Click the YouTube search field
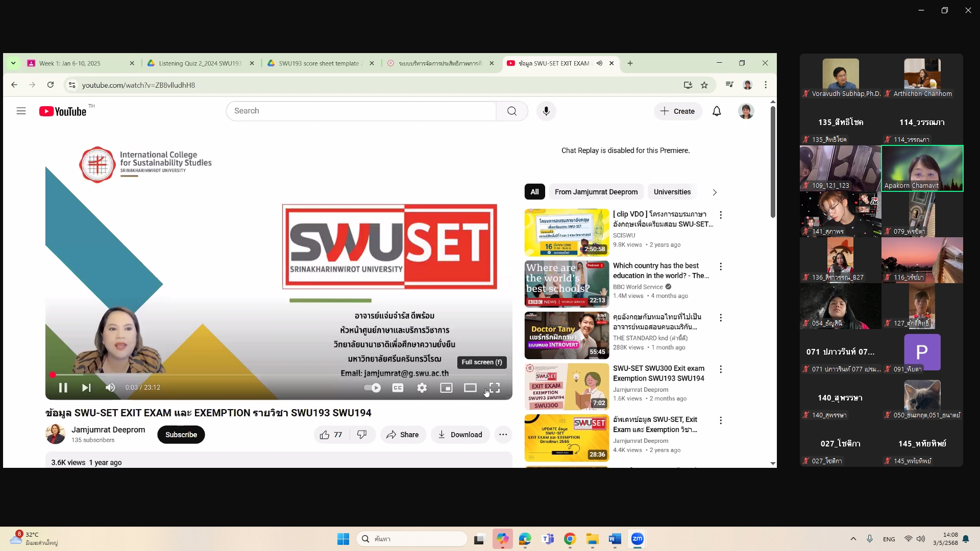Viewport: 980px width, 551px height. click(361, 111)
